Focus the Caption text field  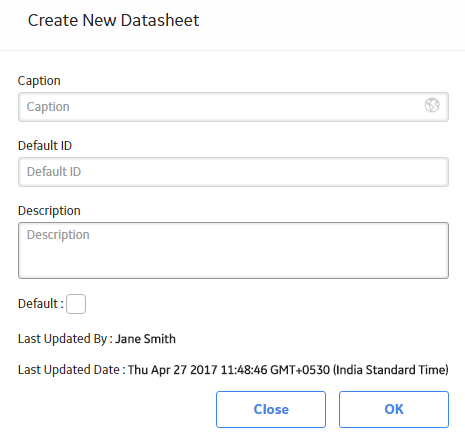coord(233,107)
